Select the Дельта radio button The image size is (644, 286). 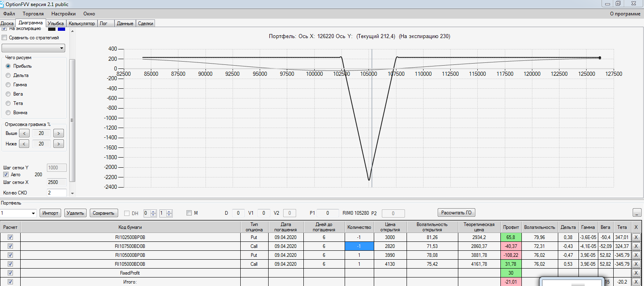pyautogui.click(x=8, y=75)
